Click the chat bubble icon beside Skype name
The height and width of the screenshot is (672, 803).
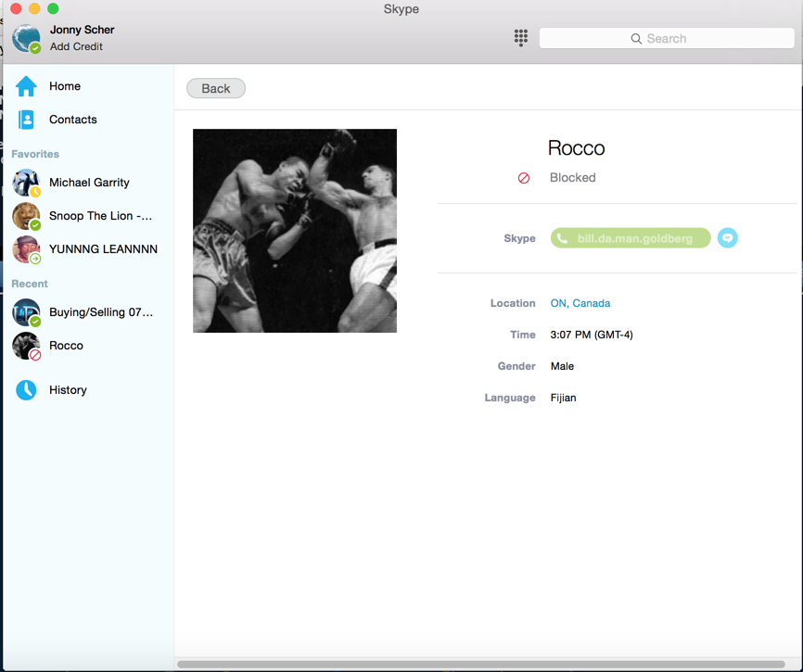727,238
